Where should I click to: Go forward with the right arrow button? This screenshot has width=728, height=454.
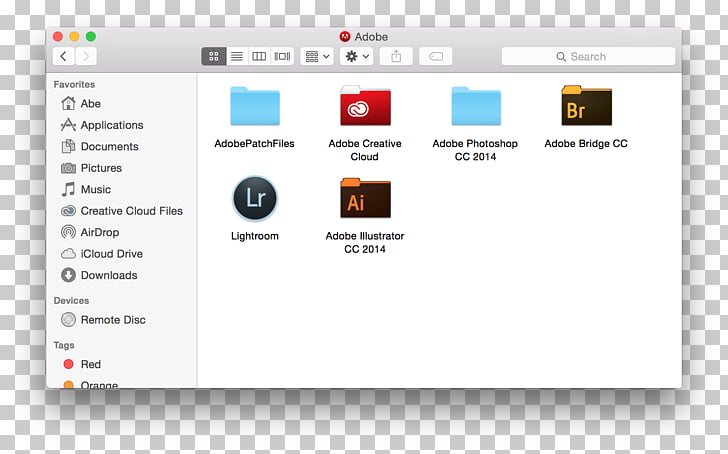(86, 56)
